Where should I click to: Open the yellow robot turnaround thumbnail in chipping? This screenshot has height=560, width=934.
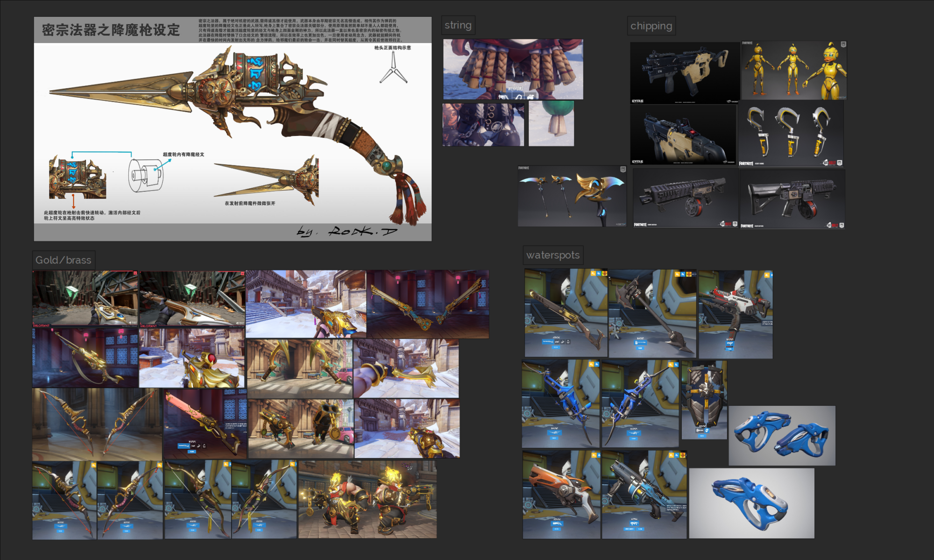pyautogui.click(x=794, y=70)
